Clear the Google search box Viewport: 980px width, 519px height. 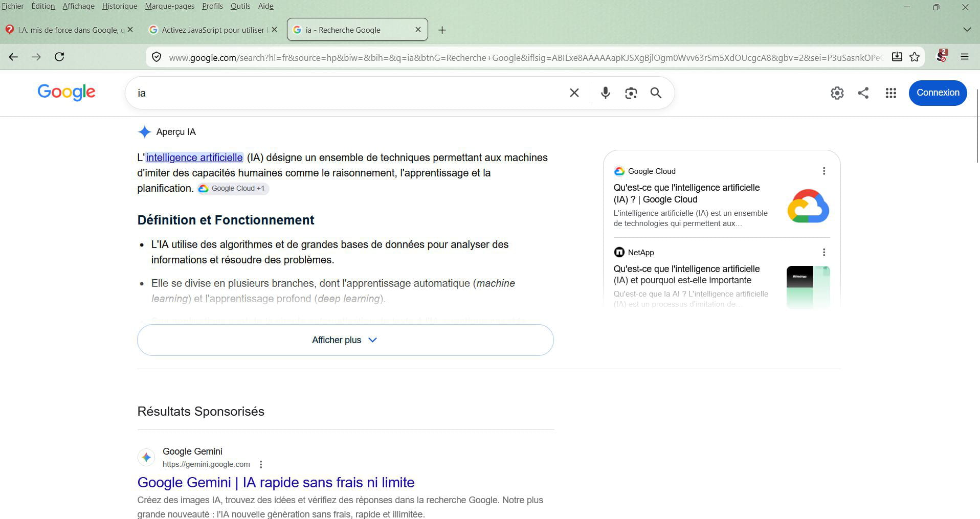coord(574,93)
